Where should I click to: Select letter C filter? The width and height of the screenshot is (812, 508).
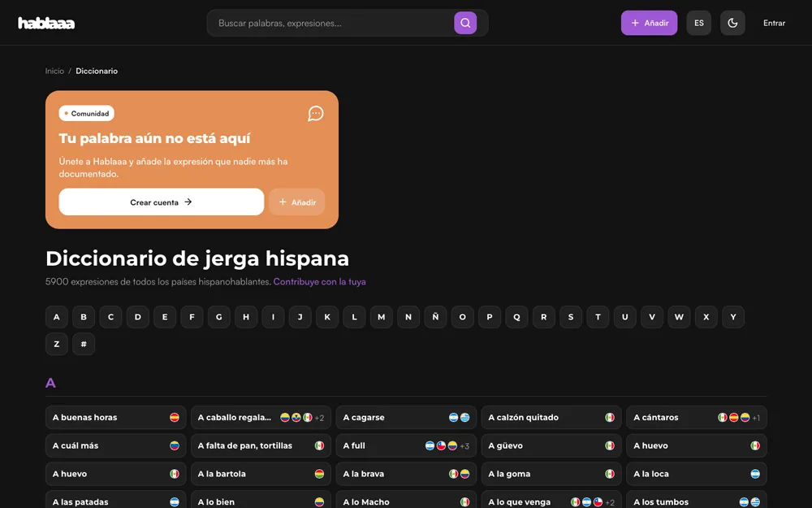[x=110, y=317]
